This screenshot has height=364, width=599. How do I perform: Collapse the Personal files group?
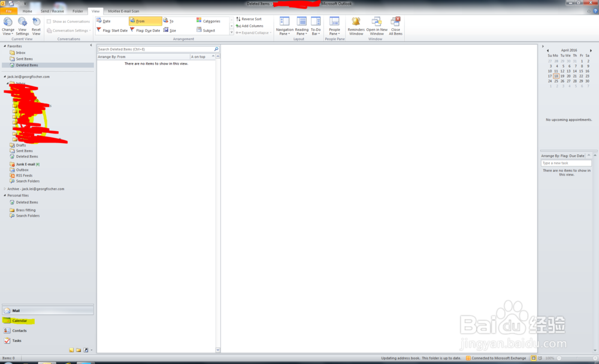click(x=5, y=195)
